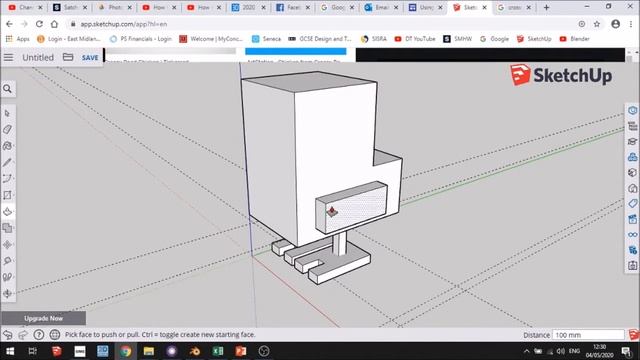
Task: Open the Entity Info panel
Action: tap(632, 111)
